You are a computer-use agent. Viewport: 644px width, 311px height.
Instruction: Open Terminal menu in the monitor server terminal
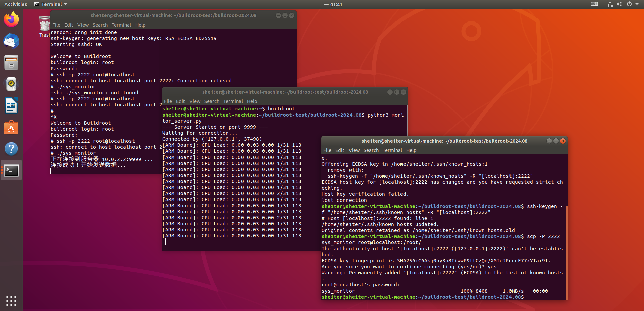pos(233,101)
